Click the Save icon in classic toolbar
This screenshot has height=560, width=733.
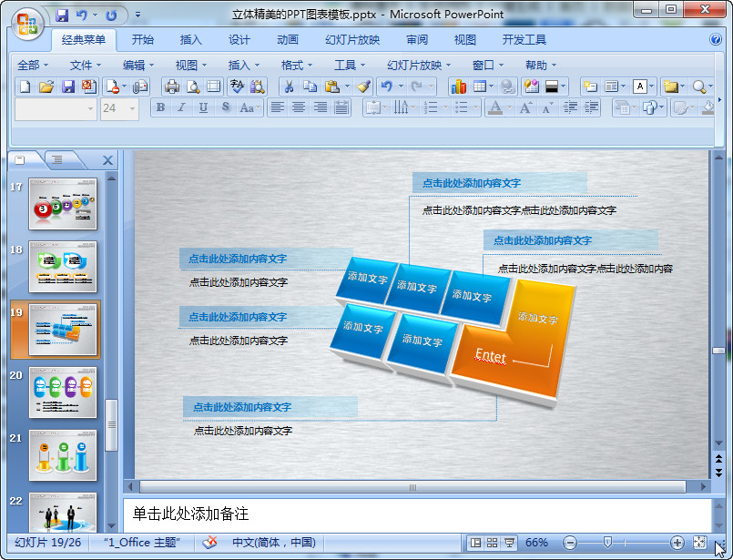pyautogui.click(x=68, y=87)
